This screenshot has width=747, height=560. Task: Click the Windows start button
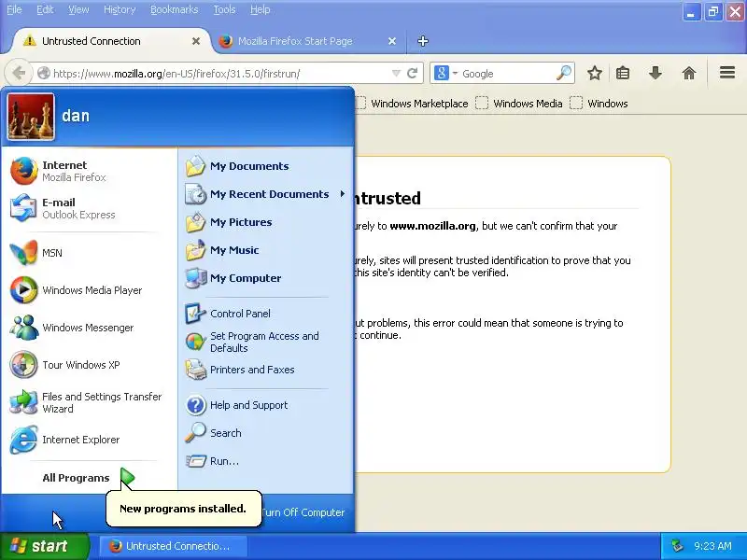coord(45,546)
